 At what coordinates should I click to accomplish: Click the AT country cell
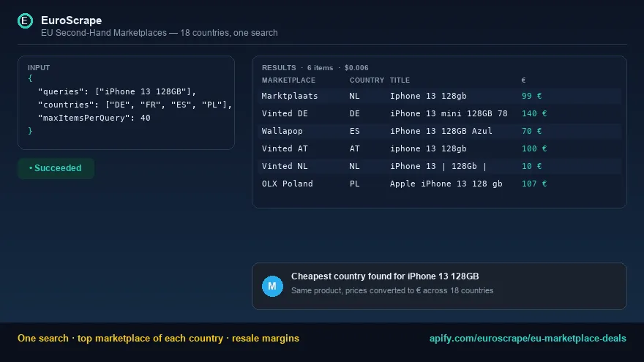tap(354, 148)
